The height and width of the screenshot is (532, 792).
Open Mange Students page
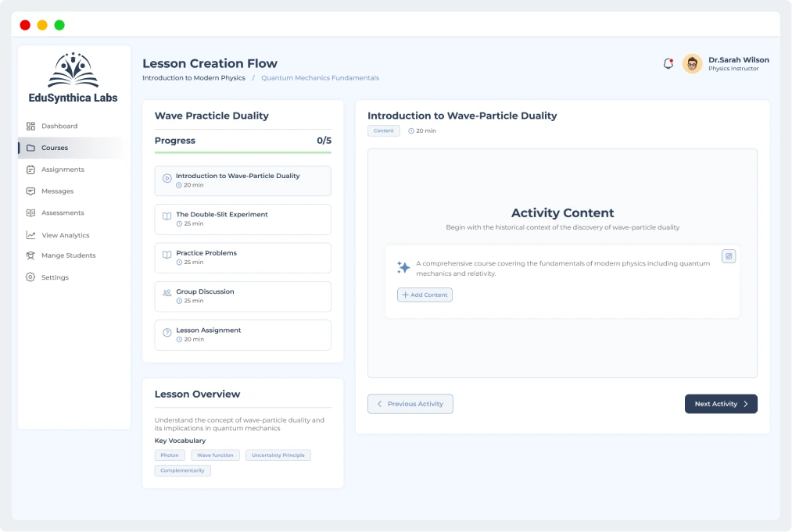[x=68, y=255]
